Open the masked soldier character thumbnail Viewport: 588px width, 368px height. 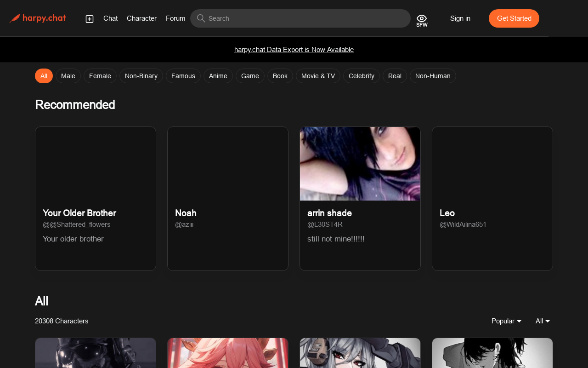coord(96,353)
